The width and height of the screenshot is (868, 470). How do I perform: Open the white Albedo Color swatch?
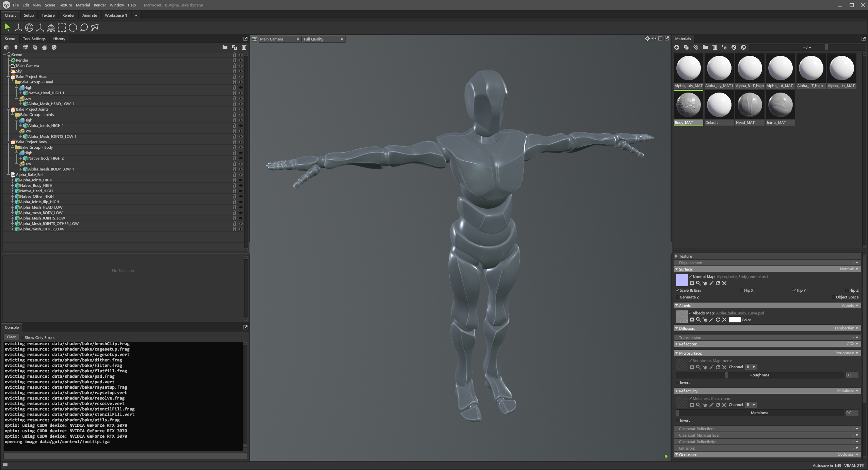[x=735, y=320]
